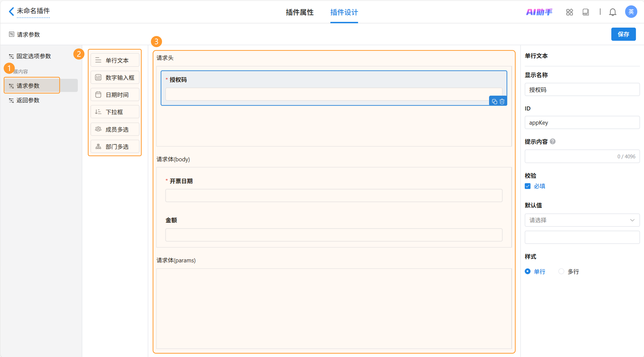This screenshot has height=357, width=644.
Task: Click help icon next to 提示内容
Action: point(553,142)
